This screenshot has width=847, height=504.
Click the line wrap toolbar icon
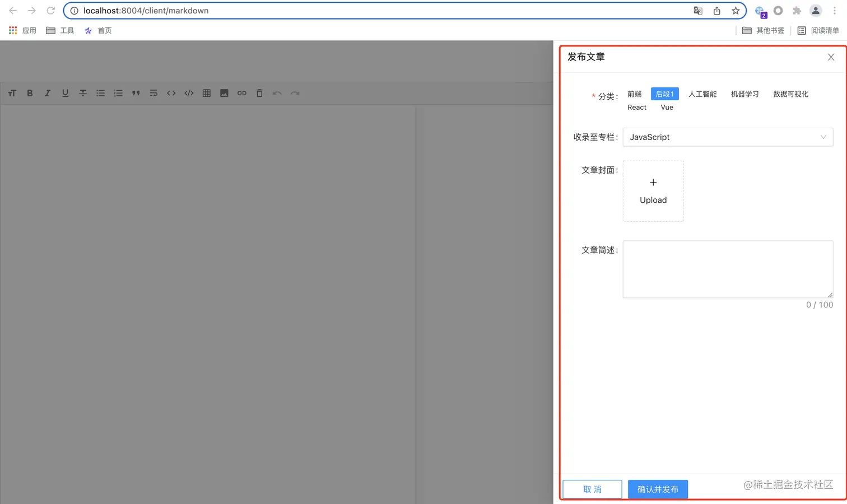coord(153,93)
